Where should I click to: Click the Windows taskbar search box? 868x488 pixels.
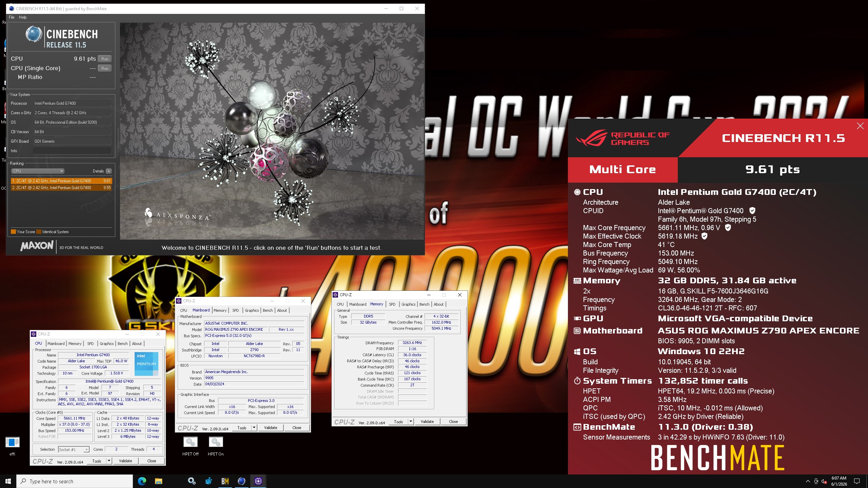pos(75,481)
